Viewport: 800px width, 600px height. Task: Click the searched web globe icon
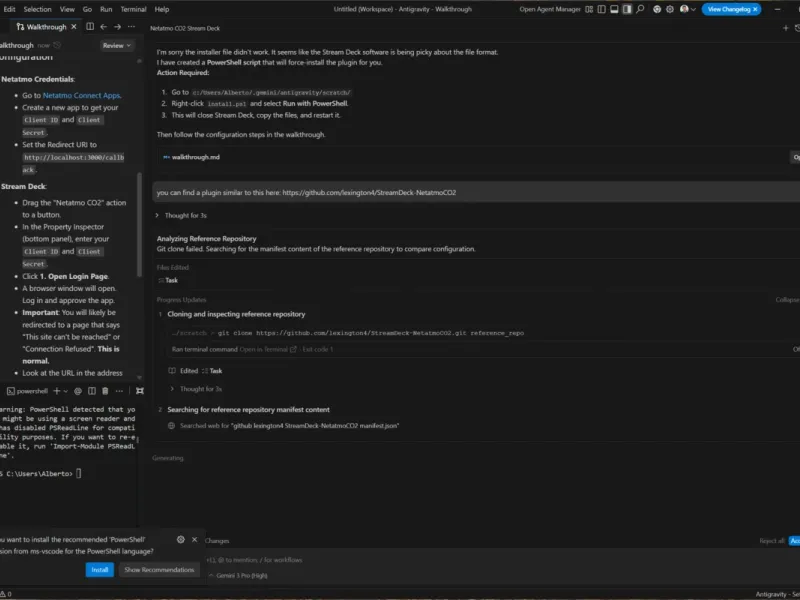pos(171,426)
